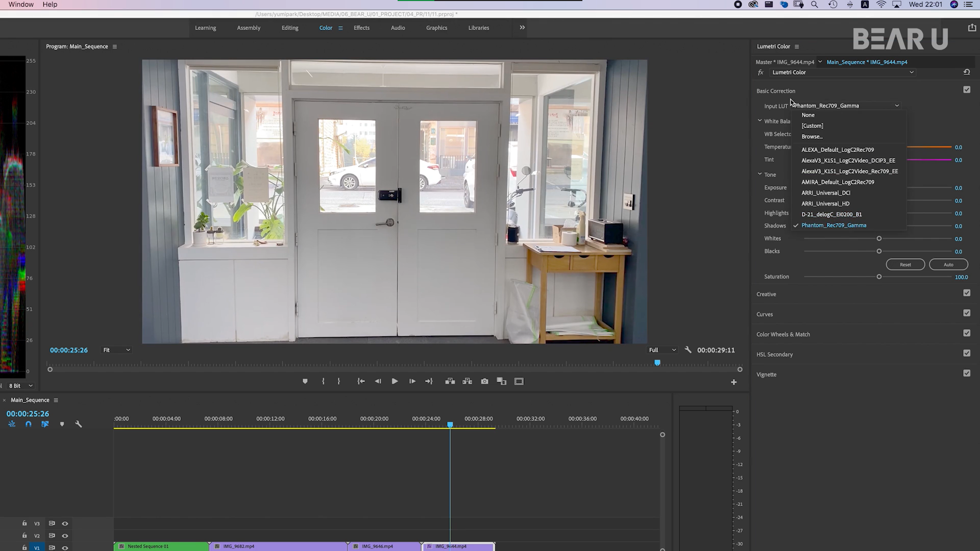
Task: Collapse the Tone section
Action: point(759,174)
